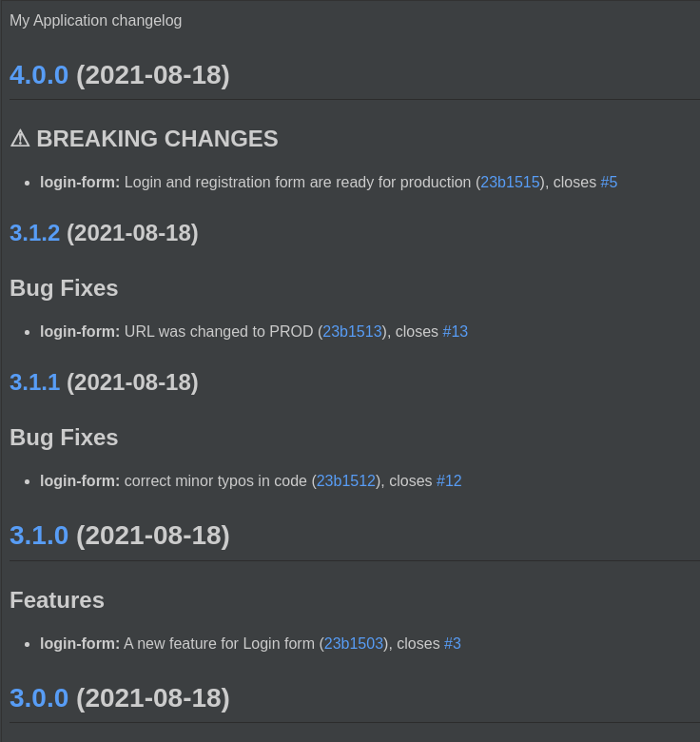Screen dimensions: 700x742
Task: Click the warning icon beside BREAKING CHANGES
Action: pos(20,139)
